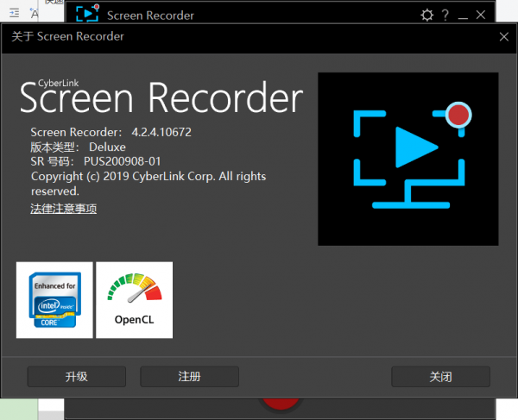518x420 pixels.
Task: Click version text 4.2.4.10672
Action: pyautogui.click(x=161, y=132)
